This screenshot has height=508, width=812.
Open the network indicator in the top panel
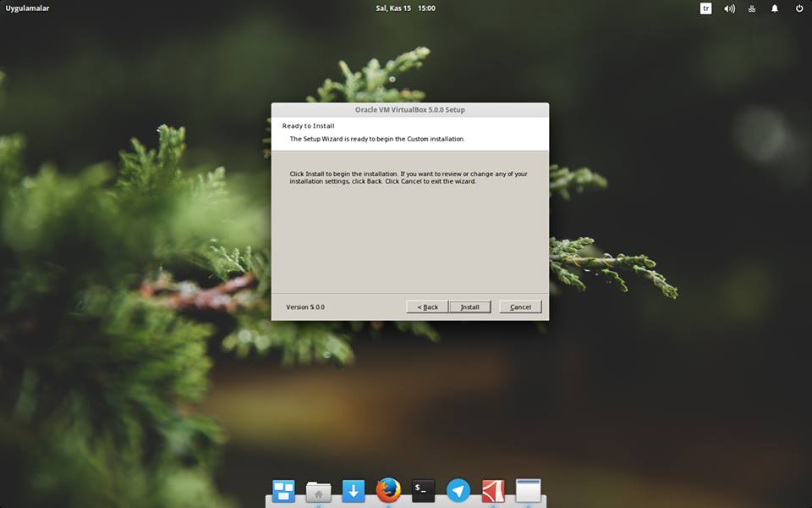click(752, 8)
